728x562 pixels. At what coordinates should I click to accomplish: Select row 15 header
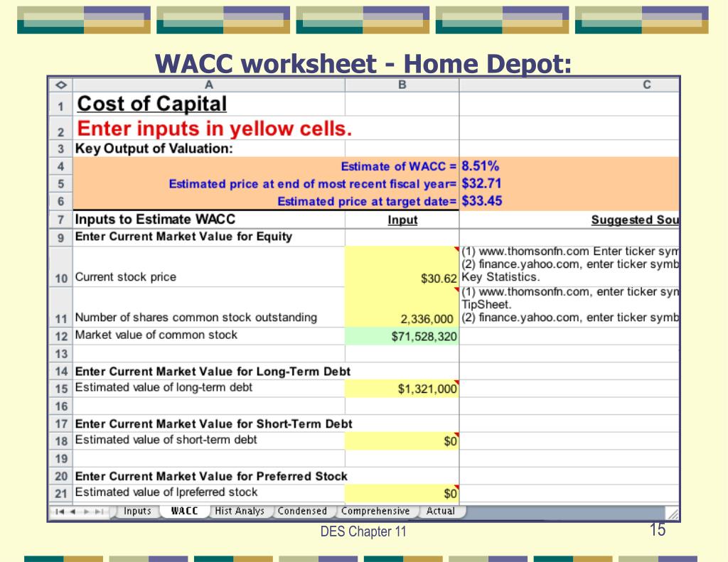[x=61, y=389]
